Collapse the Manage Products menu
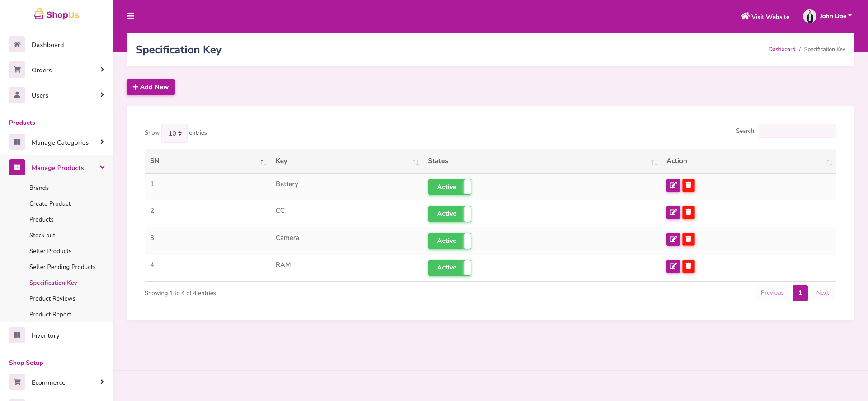Screen dimensions: 868x401 (x=102, y=167)
